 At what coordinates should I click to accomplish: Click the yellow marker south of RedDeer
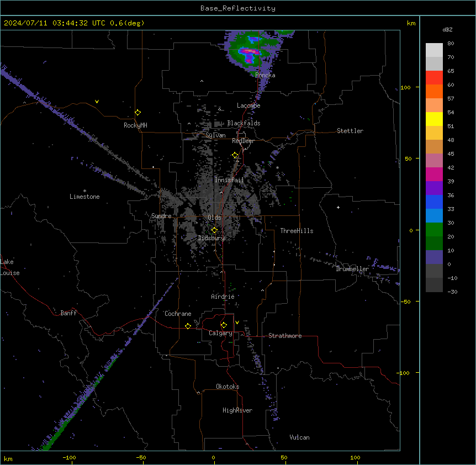(235, 155)
